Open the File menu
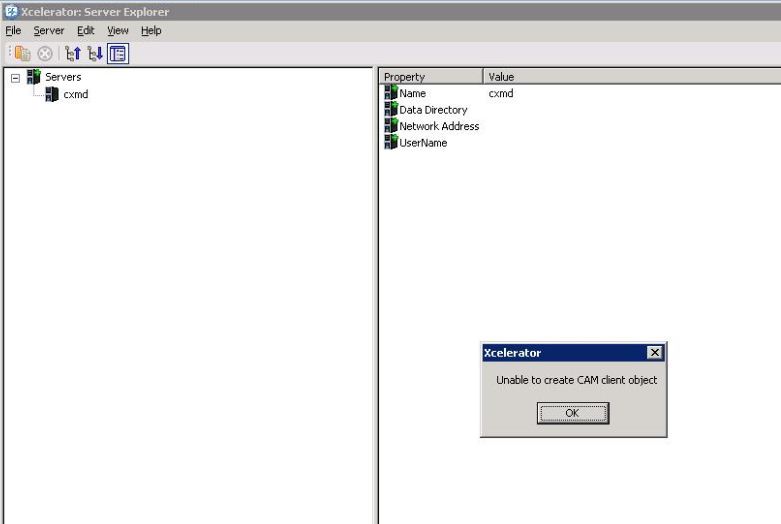 [13, 31]
